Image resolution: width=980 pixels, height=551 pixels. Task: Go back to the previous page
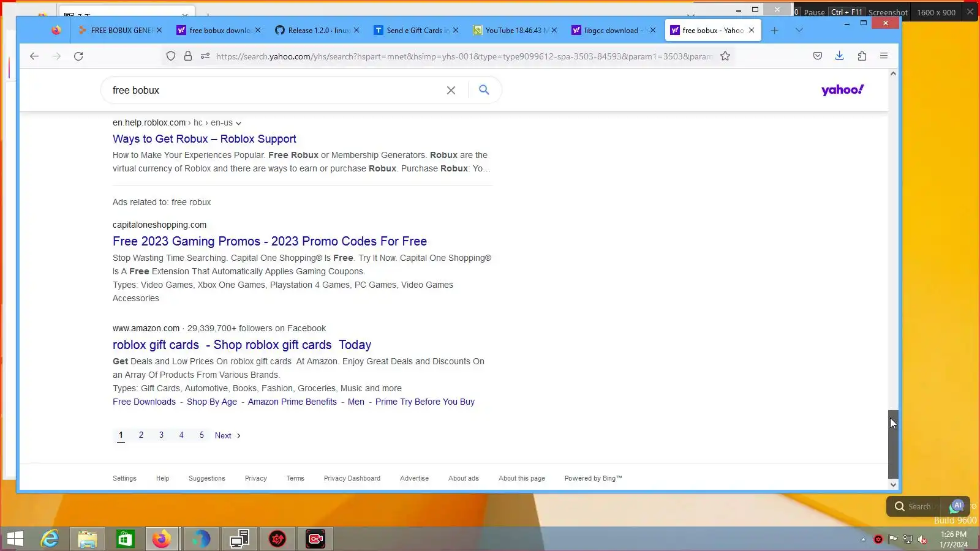pos(34,56)
